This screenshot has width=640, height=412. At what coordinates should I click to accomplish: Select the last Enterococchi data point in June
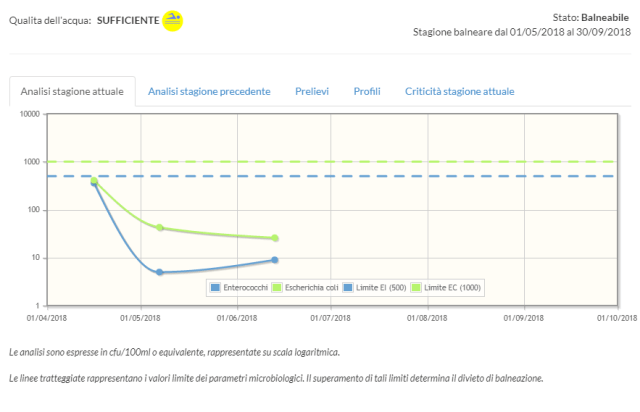tap(275, 260)
